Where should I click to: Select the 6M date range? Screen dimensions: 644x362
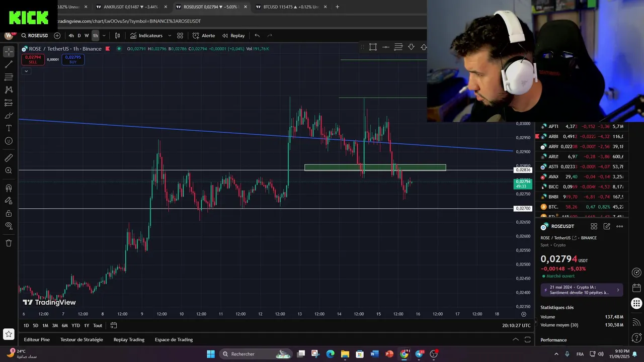point(64,326)
